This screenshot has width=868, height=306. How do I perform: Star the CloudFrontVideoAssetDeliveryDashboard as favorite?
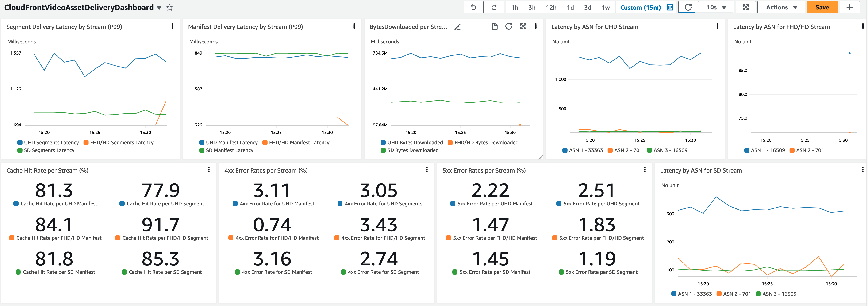pos(169,7)
